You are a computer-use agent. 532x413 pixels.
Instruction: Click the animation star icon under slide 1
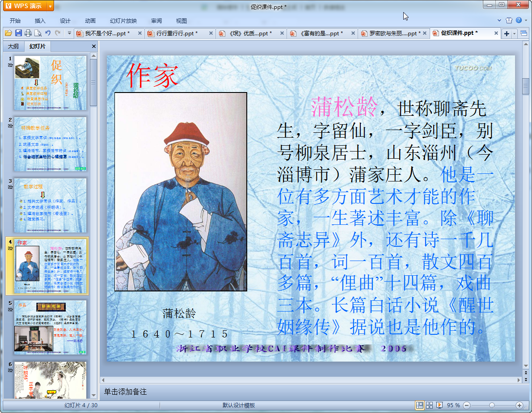[x=10, y=65]
